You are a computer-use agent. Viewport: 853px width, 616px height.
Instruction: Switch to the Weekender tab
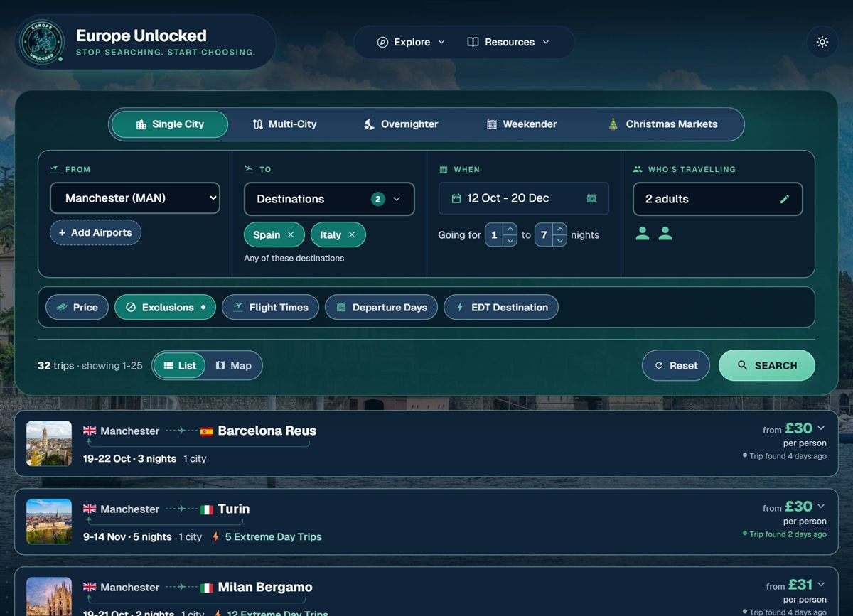pyautogui.click(x=521, y=124)
